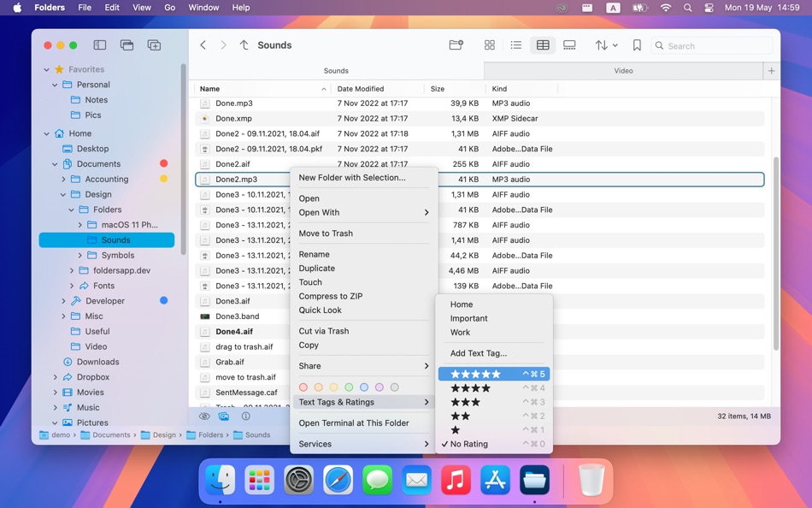
Task: Switch to icon grid view
Action: (x=490, y=44)
